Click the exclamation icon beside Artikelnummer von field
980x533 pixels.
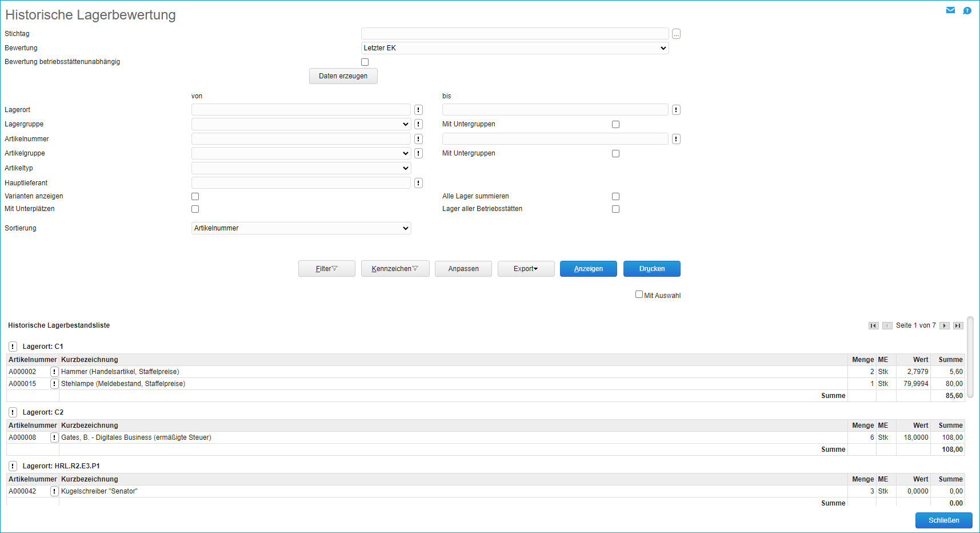pyautogui.click(x=418, y=139)
